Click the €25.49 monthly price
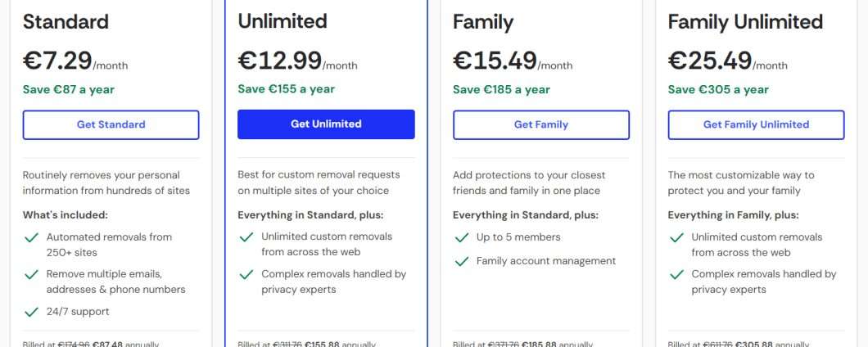The image size is (868, 347). click(x=709, y=61)
